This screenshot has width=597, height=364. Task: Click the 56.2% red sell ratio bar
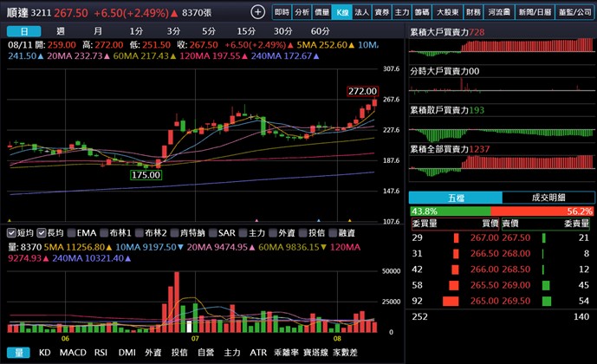[x=542, y=211]
